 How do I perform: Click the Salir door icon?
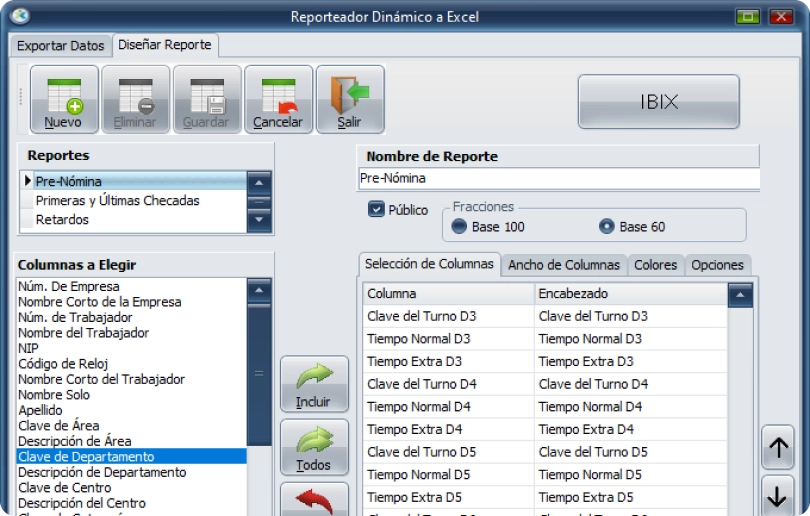(349, 98)
